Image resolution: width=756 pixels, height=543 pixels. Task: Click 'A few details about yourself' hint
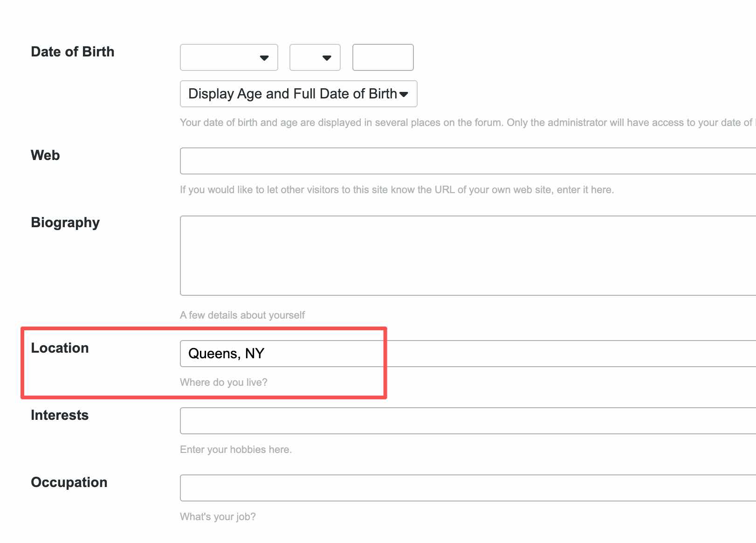(242, 315)
